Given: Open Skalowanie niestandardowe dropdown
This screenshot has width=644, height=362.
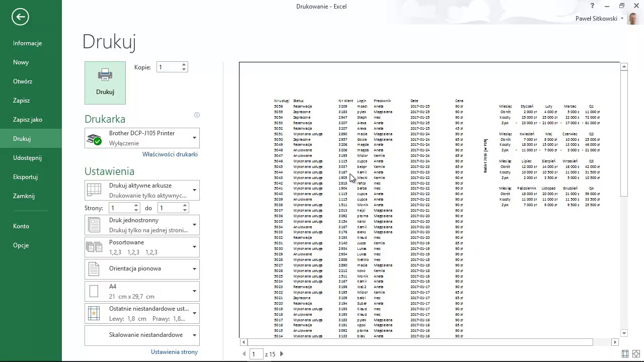Looking at the screenshot, I should (x=142, y=335).
